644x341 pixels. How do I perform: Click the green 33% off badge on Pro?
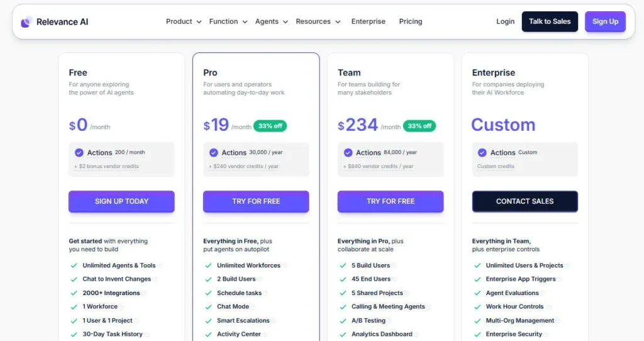(x=270, y=126)
